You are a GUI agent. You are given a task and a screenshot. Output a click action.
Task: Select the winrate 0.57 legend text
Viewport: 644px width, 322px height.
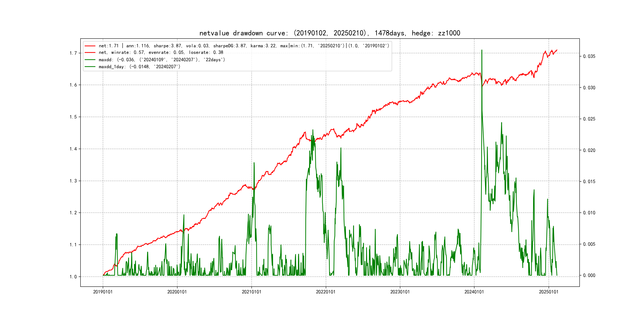click(161, 52)
